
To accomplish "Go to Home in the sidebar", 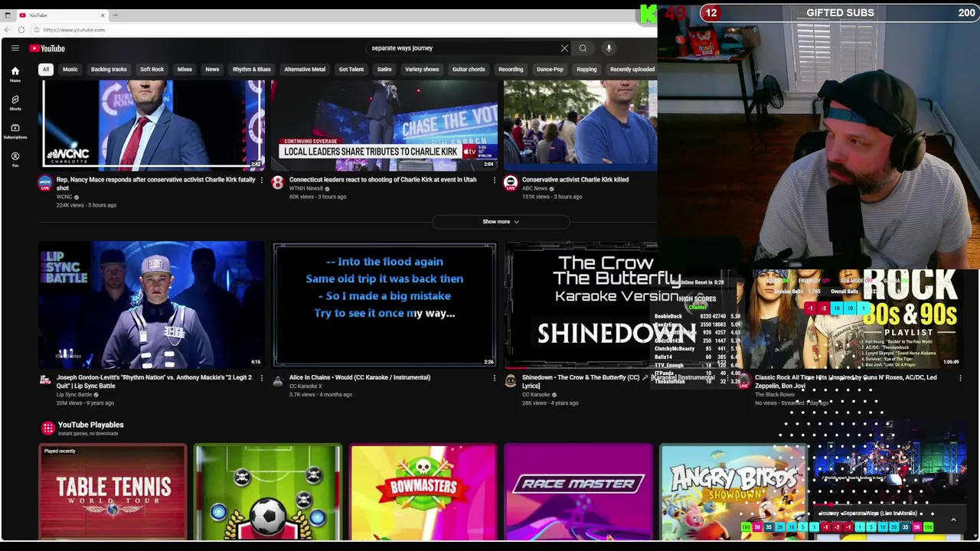I will tap(15, 74).
